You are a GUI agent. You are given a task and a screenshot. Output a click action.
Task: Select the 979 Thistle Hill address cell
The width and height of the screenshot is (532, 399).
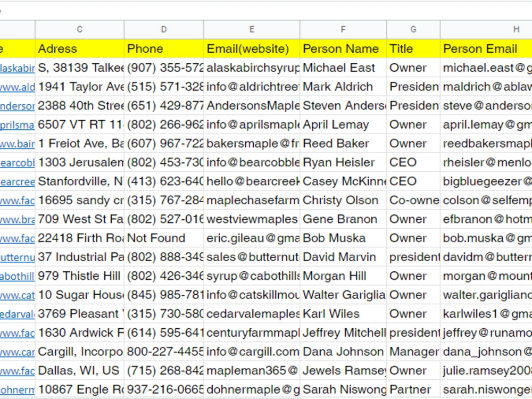pyautogui.click(x=79, y=276)
